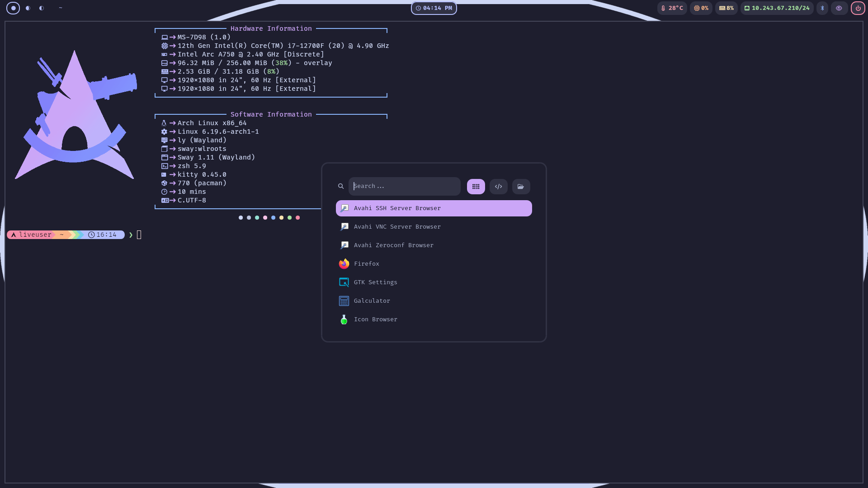Click the 04:14 PM clock in the bar
Screen dimensions: 868x488
point(434,8)
